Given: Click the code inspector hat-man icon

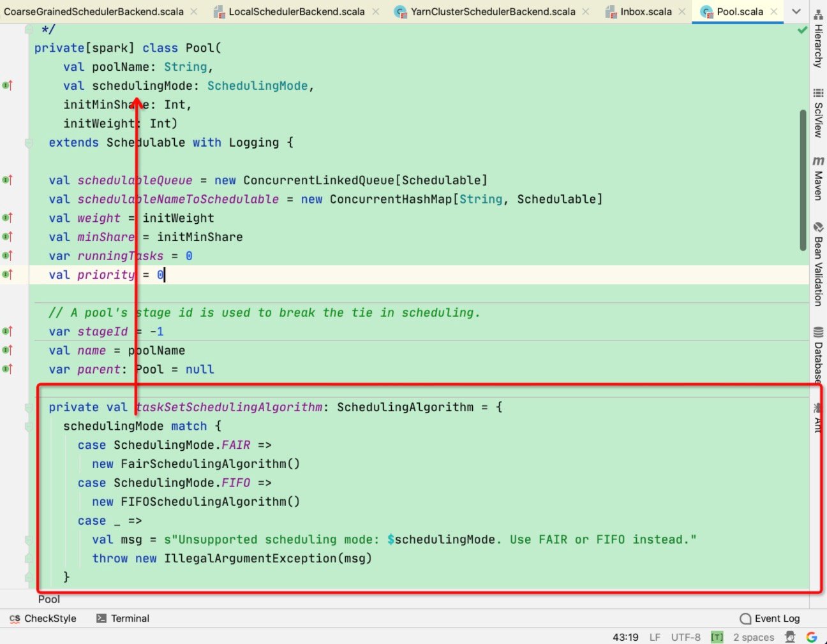Looking at the screenshot, I should pos(790,637).
